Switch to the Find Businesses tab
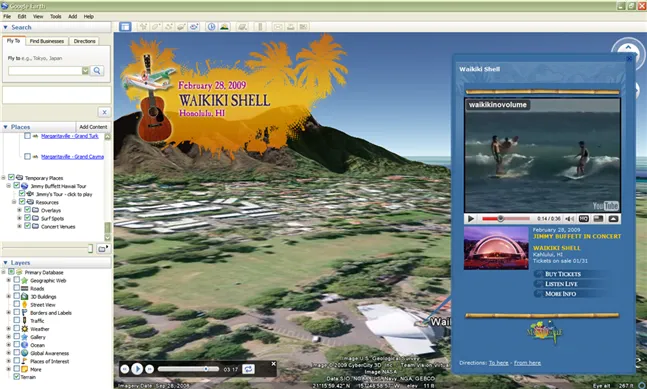 [47, 41]
